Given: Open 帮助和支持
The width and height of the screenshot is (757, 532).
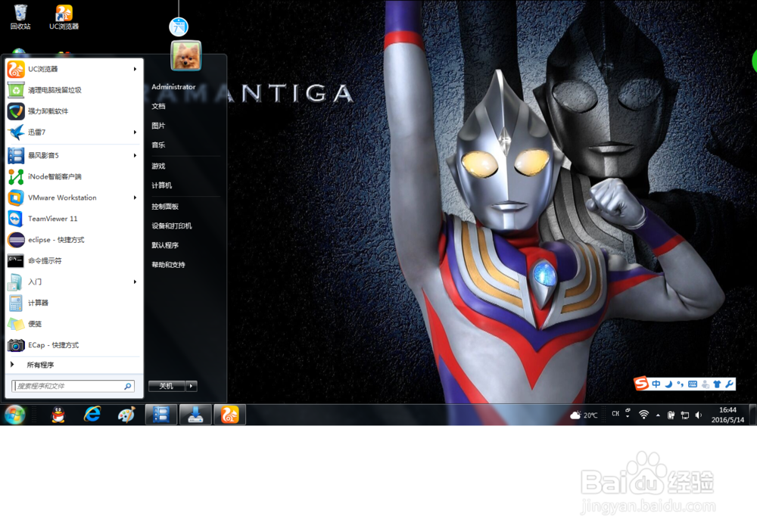Looking at the screenshot, I should pyautogui.click(x=169, y=265).
